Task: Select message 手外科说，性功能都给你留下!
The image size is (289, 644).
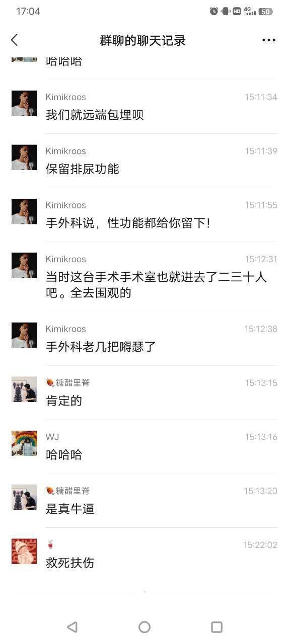Action: [x=128, y=223]
